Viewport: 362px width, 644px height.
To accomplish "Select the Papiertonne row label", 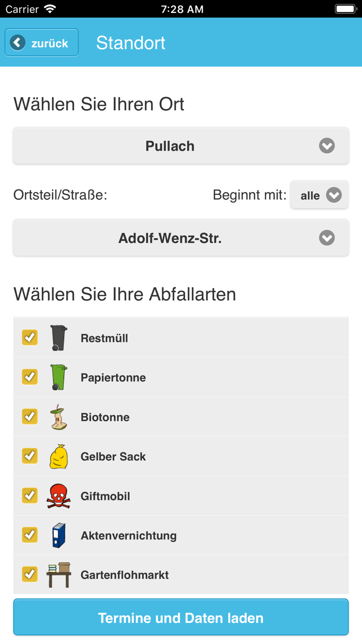I will [x=113, y=377].
